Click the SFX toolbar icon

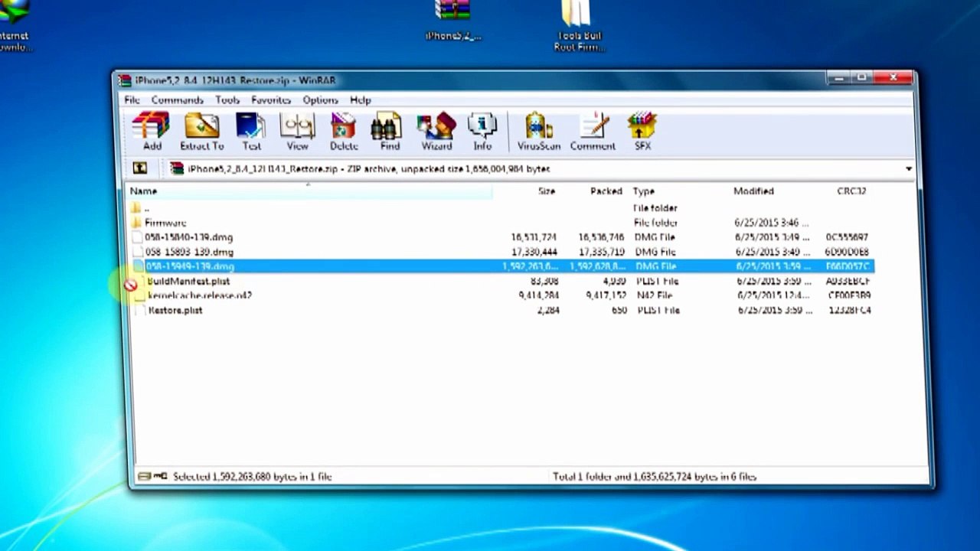tap(642, 132)
